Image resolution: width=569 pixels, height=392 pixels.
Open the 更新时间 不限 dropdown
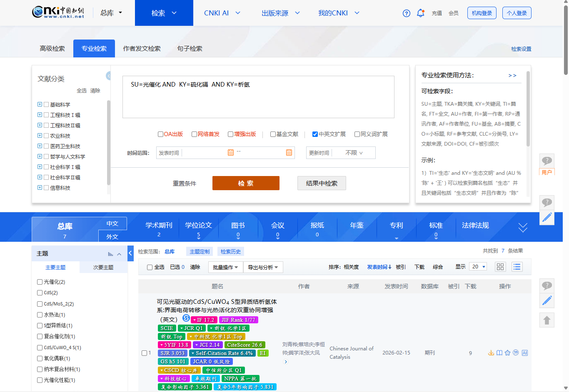click(x=354, y=153)
